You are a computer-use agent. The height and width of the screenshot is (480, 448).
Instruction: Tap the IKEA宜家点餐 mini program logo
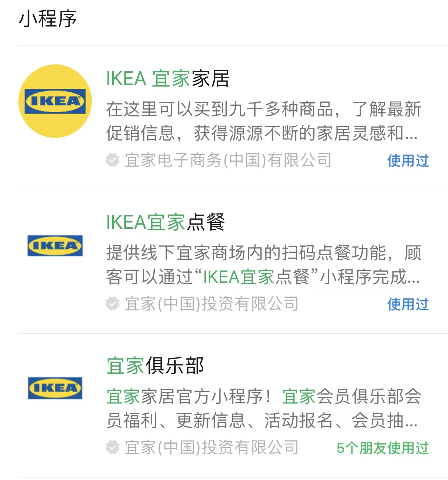pyautogui.click(x=55, y=246)
